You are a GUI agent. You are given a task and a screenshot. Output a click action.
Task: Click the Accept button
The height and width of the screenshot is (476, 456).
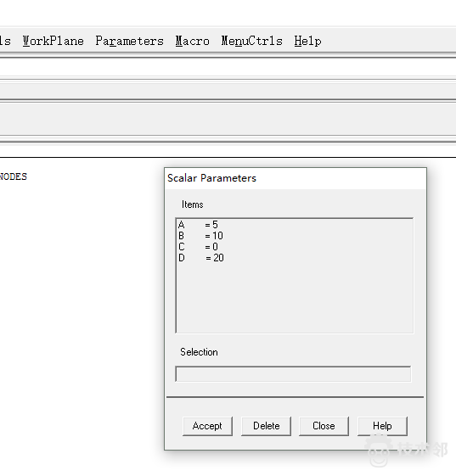207,426
